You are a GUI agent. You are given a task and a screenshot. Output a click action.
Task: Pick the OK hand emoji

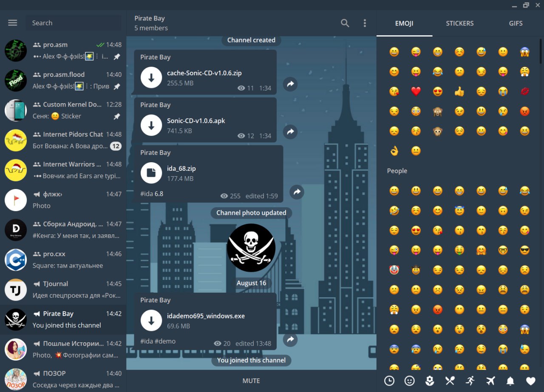tap(394, 151)
